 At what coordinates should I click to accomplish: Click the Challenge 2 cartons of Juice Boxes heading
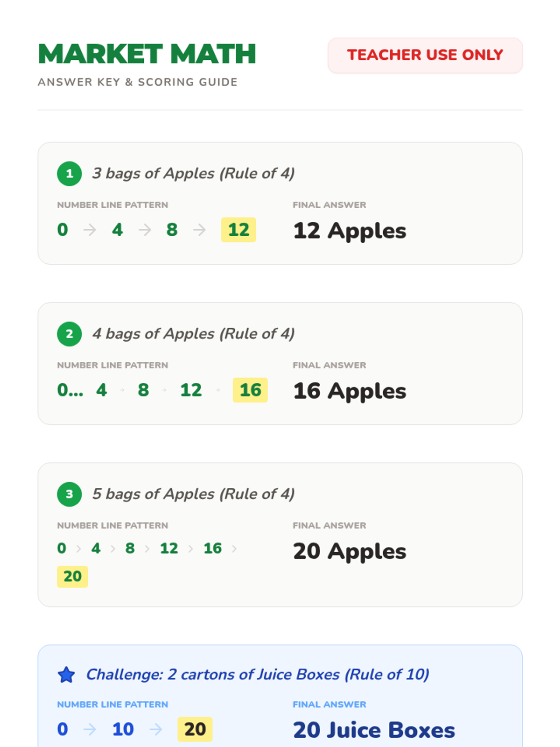258,675
